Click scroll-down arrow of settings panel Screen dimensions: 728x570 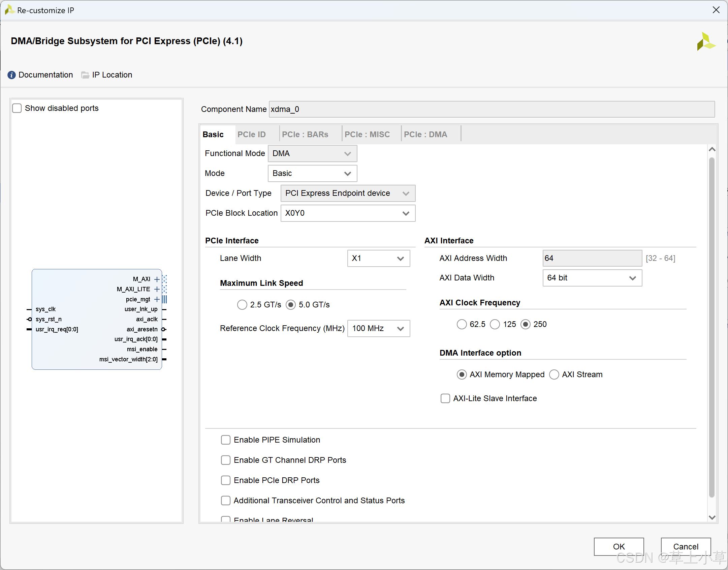[x=712, y=517]
